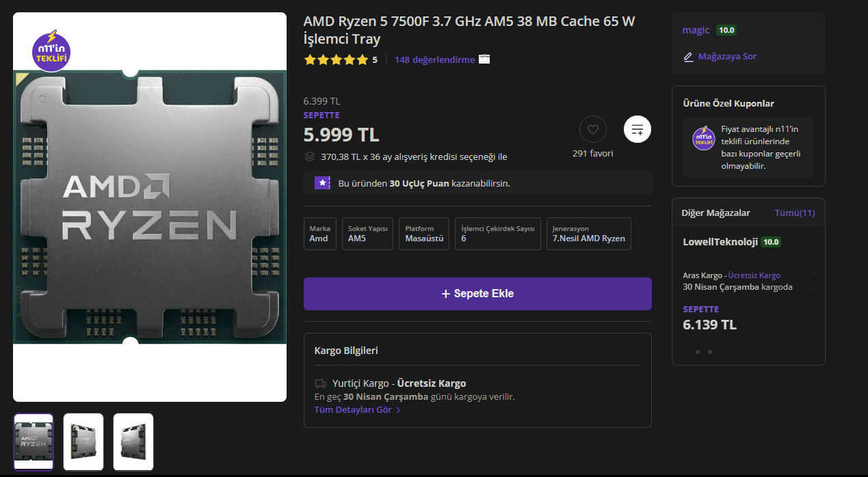Click the İşlemci Çekirdek Sayısı 6 chip
Image resolution: width=868 pixels, height=477 pixels.
[x=497, y=234]
